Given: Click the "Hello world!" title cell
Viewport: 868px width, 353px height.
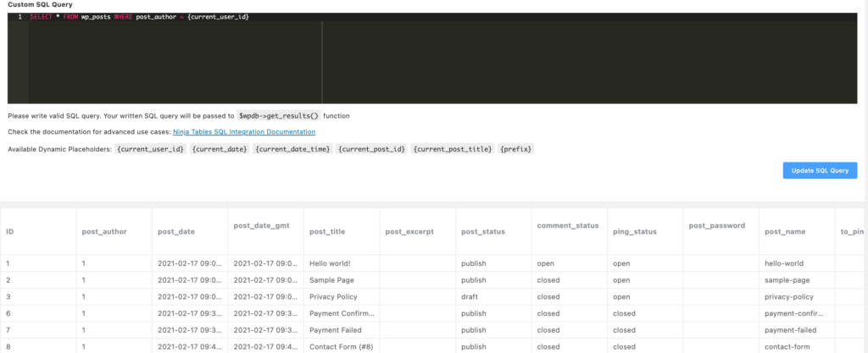Looking at the screenshot, I should tap(330, 263).
